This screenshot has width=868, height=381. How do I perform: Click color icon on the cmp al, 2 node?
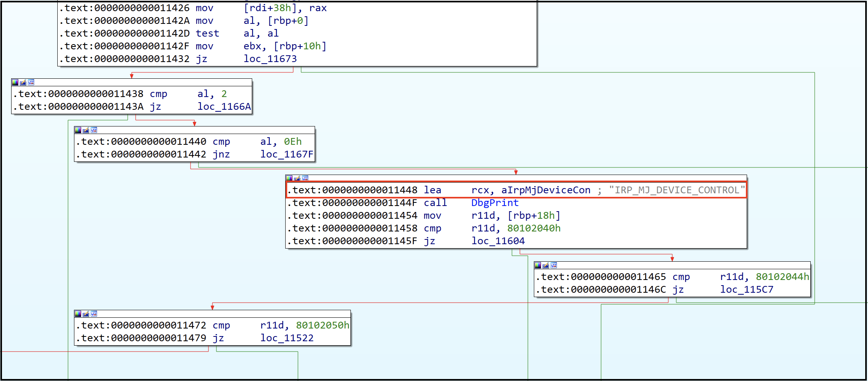15,82
